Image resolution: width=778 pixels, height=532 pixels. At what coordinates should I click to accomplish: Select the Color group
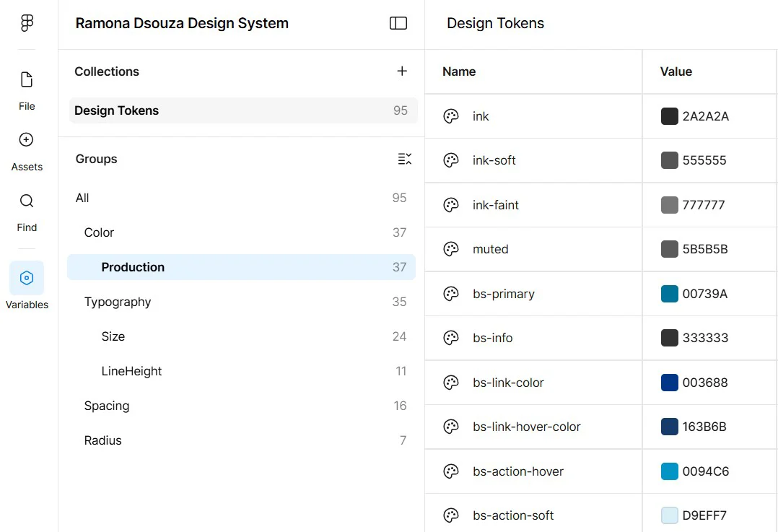point(241,232)
